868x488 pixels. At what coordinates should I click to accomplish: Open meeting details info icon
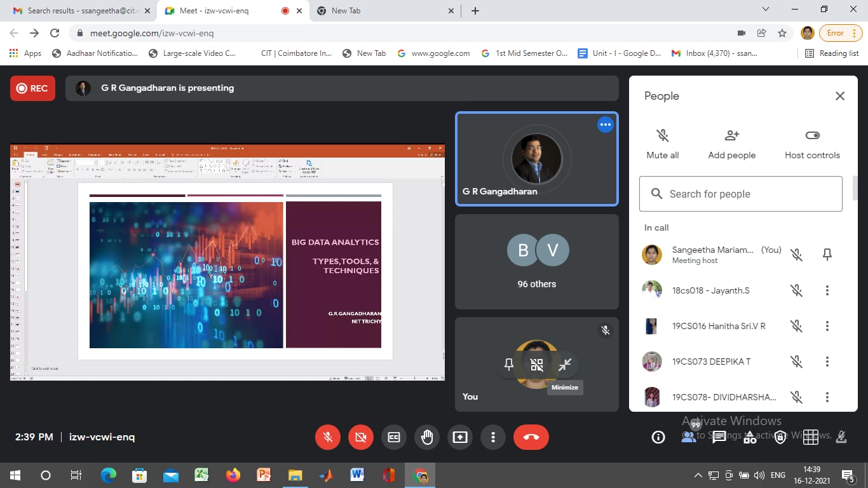click(x=658, y=437)
